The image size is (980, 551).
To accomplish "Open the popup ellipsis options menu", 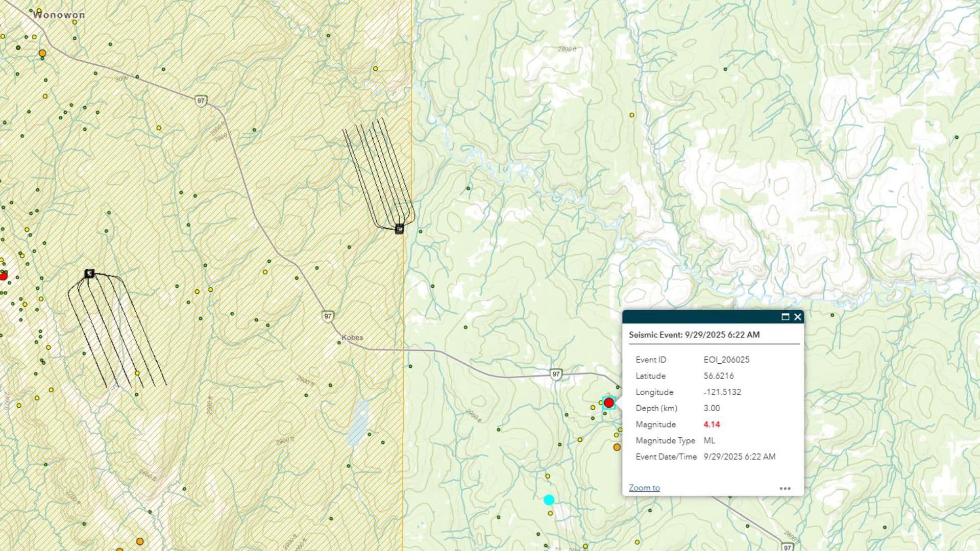I will (785, 488).
